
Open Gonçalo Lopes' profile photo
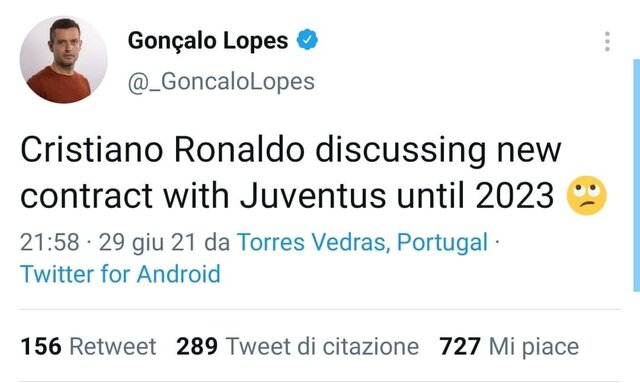pos(64,60)
